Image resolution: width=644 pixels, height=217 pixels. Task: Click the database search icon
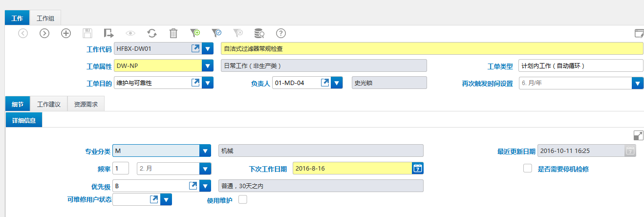tap(259, 33)
